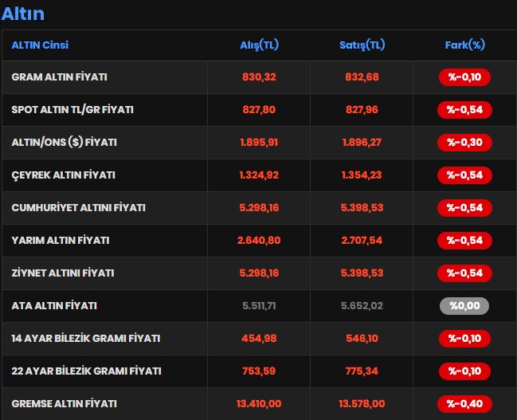The width and height of the screenshot is (517, 420).
Task: Click ZİYNET ALTINI FİYATI label
Action: click(63, 273)
